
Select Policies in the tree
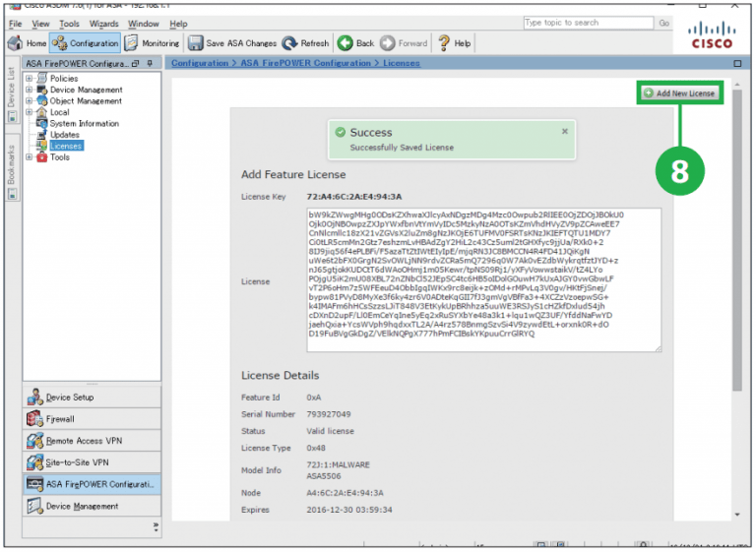pyautogui.click(x=64, y=78)
